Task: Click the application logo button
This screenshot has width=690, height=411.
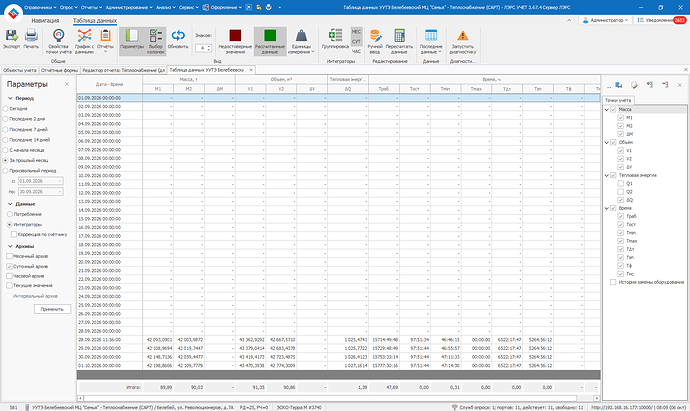Action: pyautogui.click(x=13, y=13)
